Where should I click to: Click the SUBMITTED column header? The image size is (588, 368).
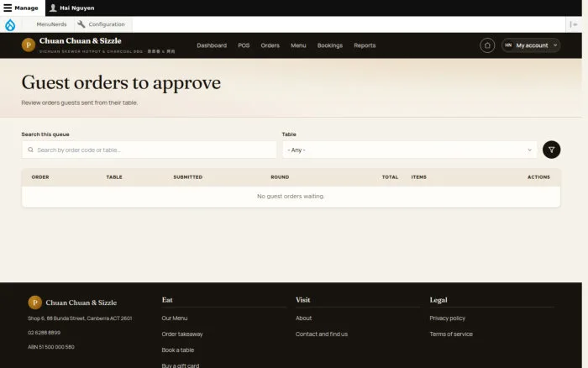(188, 177)
